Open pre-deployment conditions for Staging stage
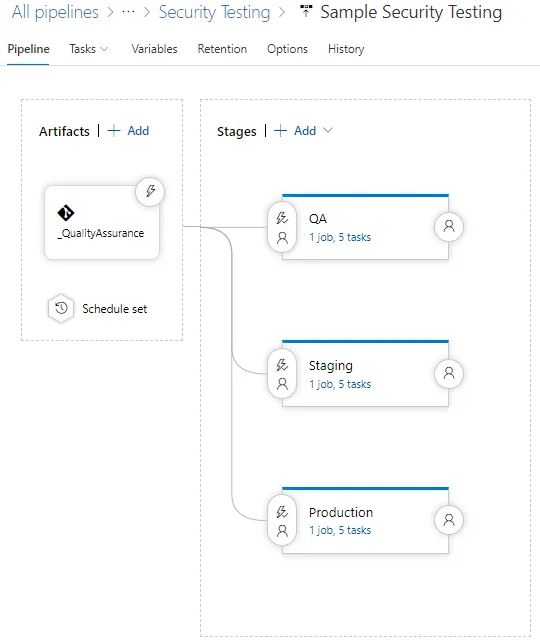 282,374
